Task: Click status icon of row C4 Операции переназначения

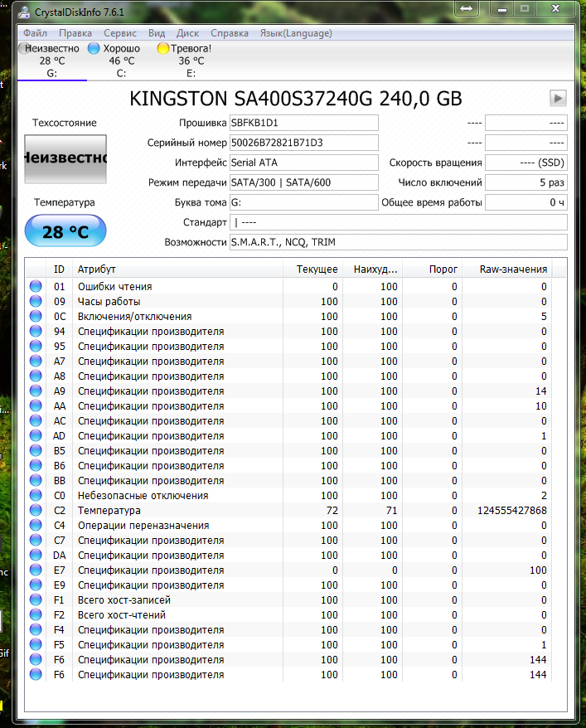Action: coord(36,525)
